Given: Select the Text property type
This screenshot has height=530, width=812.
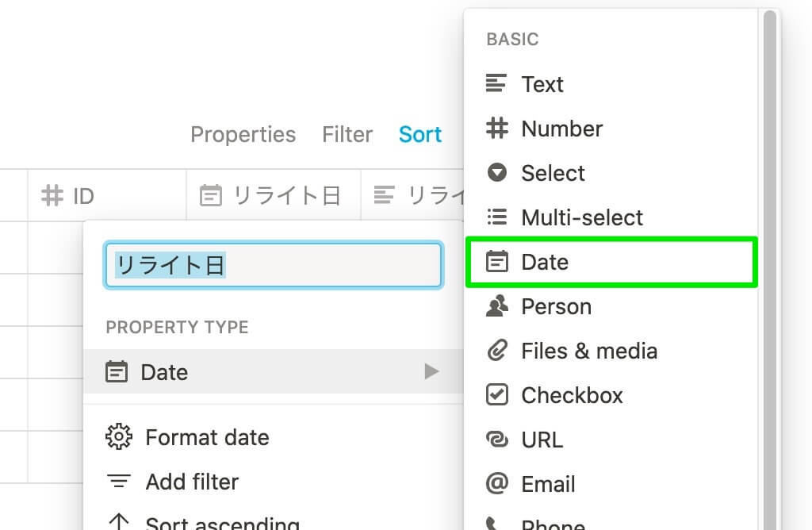Looking at the screenshot, I should [x=611, y=84].
